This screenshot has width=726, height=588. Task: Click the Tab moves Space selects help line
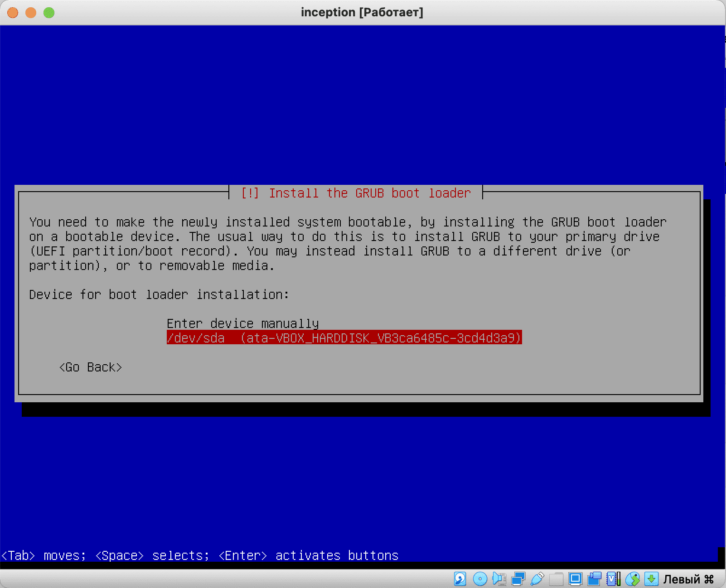coord(200,555)
